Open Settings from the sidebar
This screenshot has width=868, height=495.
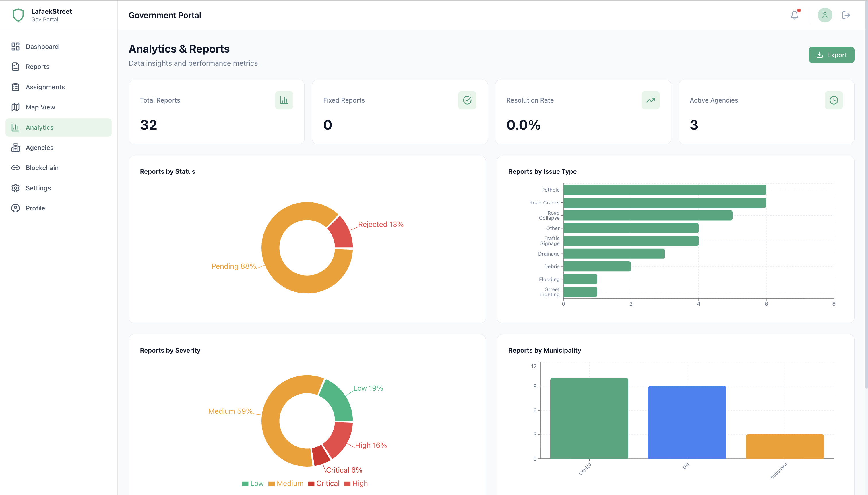tap(38, 188)
